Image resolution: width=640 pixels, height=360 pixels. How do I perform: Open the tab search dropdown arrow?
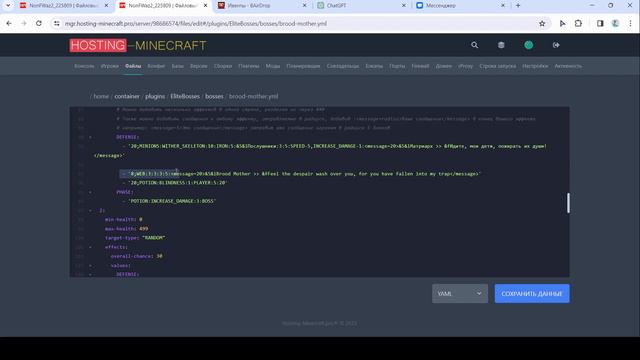click(x=7, y=6)
